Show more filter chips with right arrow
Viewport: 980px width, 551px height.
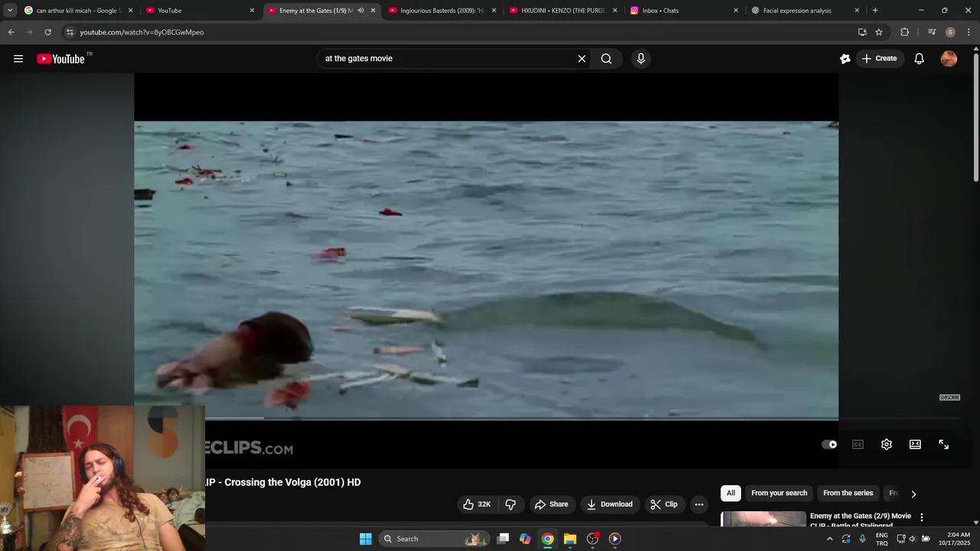point(913,494)
